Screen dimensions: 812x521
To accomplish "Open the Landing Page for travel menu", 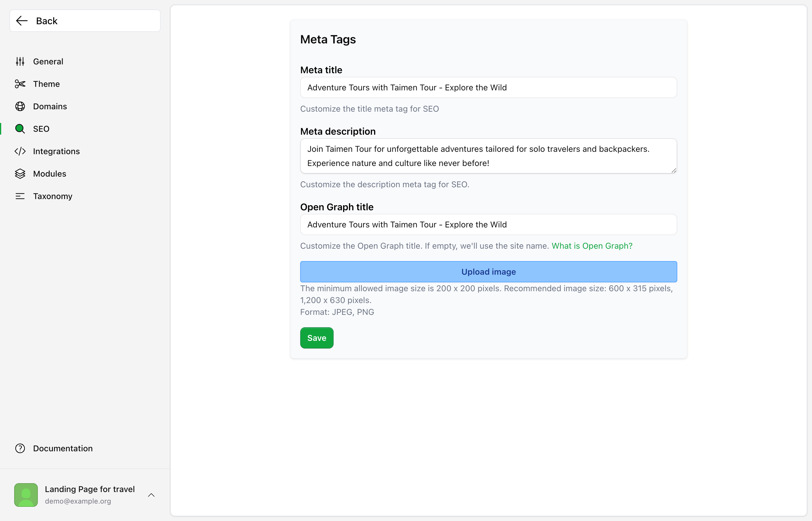I will [90, 489].
